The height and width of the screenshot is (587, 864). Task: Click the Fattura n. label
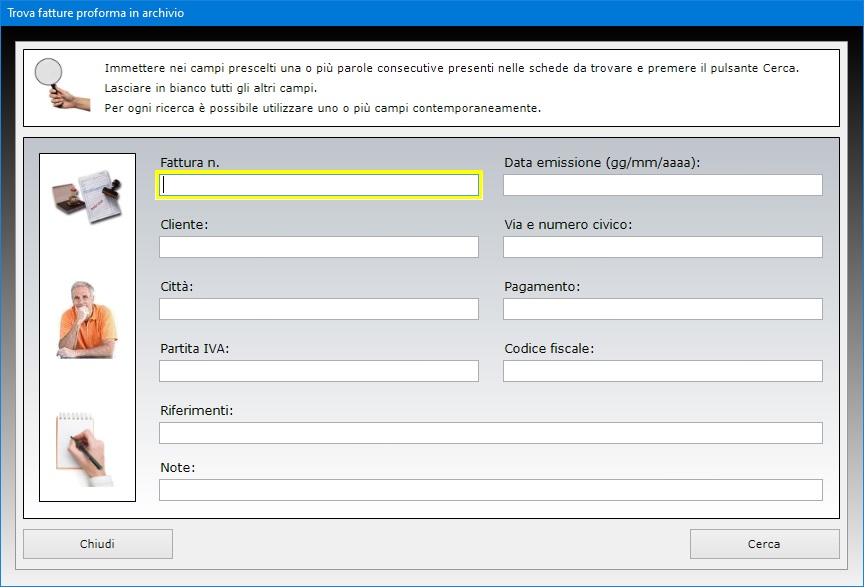(x=190, y=163)
